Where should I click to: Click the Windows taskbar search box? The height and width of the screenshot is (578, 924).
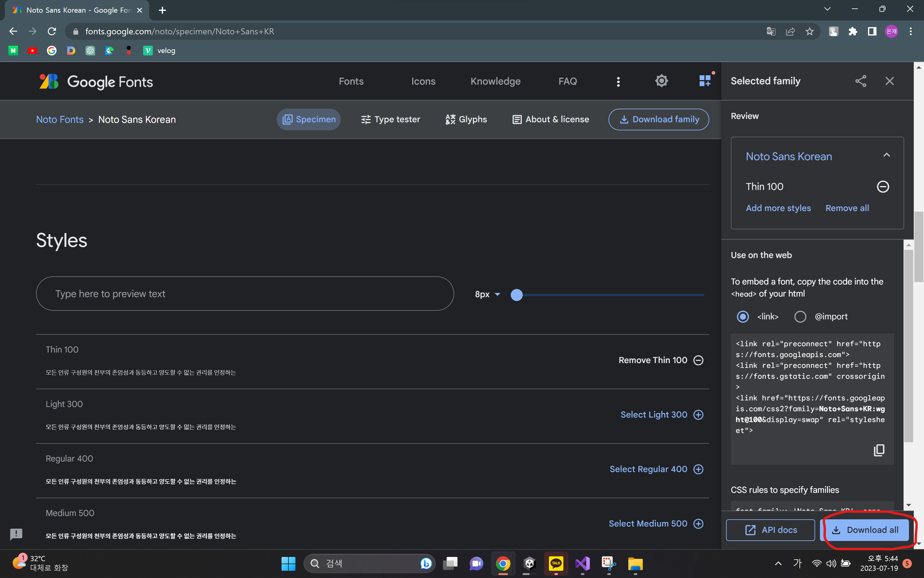369,563
